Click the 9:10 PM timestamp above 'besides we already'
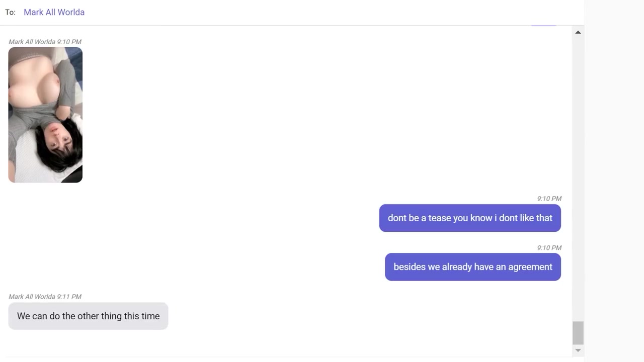Viewport: 644px width, 362px height. pyautogui.click(x=549, y=248)
